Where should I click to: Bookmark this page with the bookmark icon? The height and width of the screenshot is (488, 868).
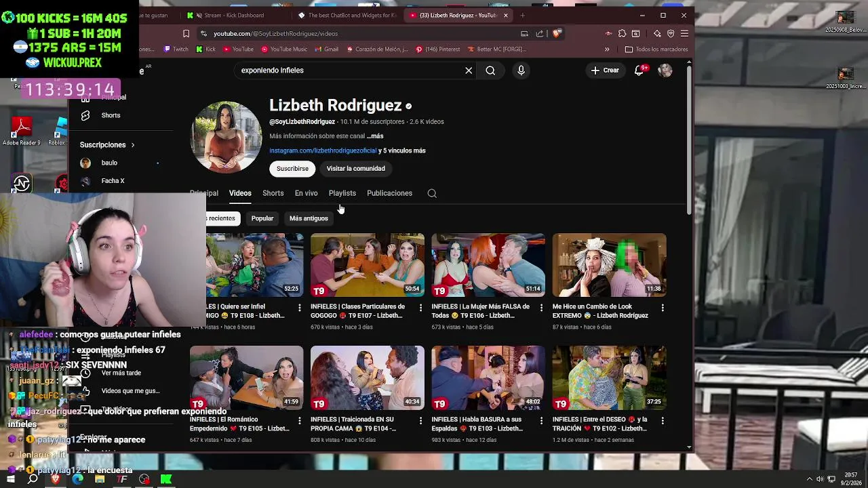[186, 33]
